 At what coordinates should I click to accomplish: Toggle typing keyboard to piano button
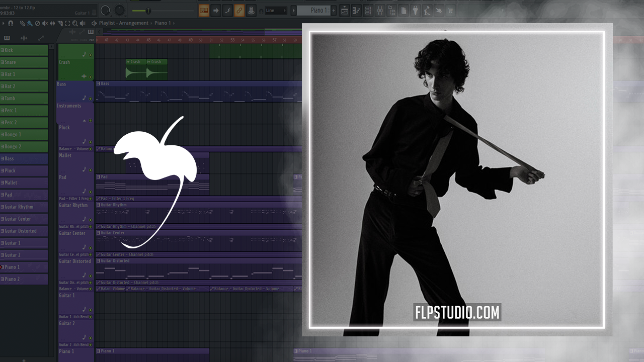click(204, 11)
